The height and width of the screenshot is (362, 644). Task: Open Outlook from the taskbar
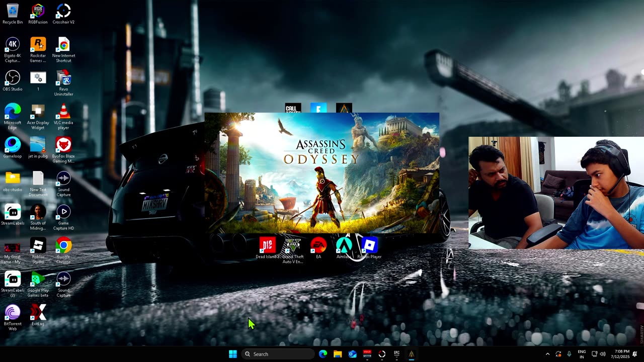[x=352, y=354]
